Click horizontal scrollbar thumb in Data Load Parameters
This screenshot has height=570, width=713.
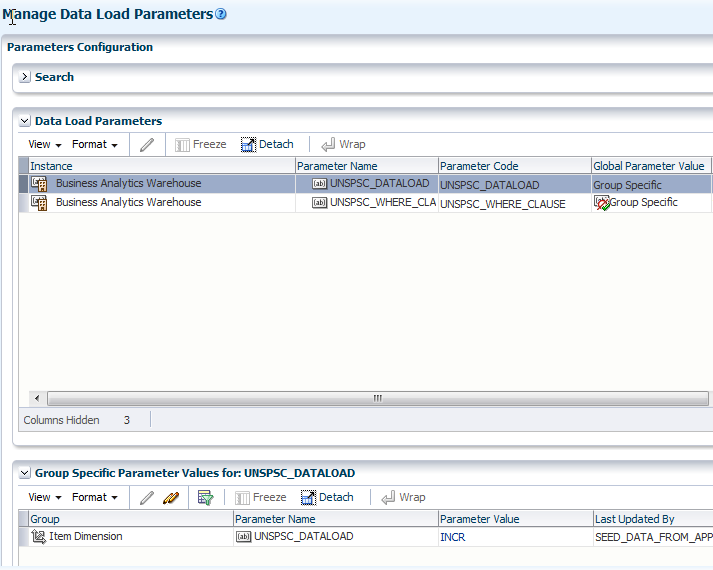(377, 399)
